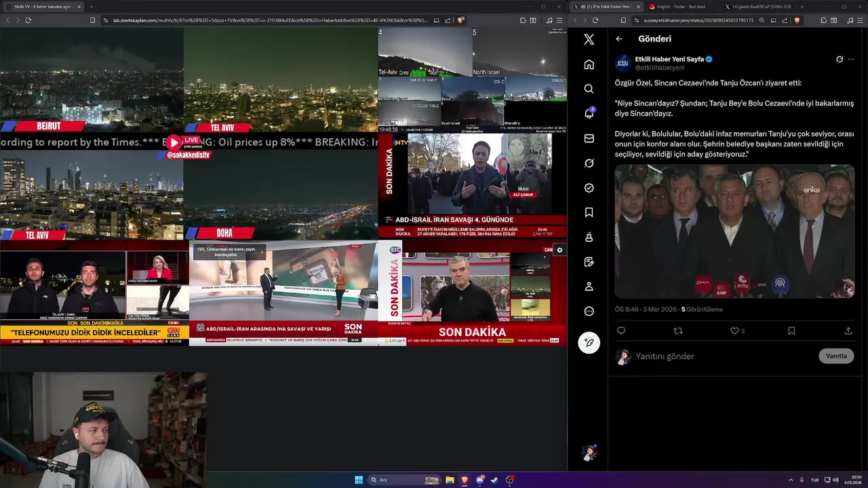Select the Multi TV tab in left browser

pos(43,6)
